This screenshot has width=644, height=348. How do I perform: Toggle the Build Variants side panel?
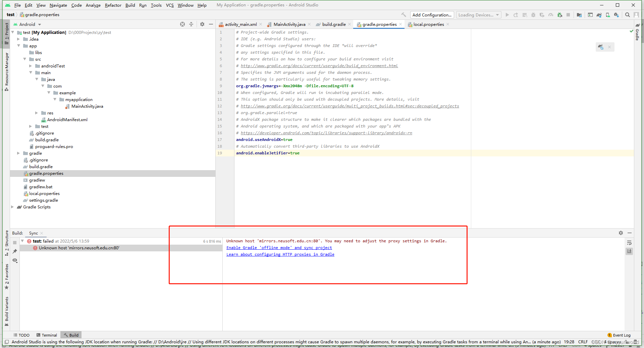coord(6,311)
